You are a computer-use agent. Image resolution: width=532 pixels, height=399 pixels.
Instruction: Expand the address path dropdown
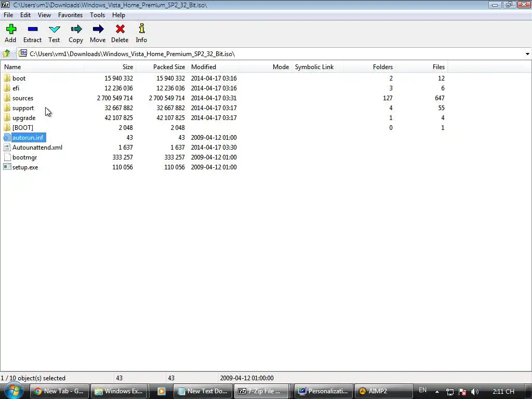[x=527, y=54]
